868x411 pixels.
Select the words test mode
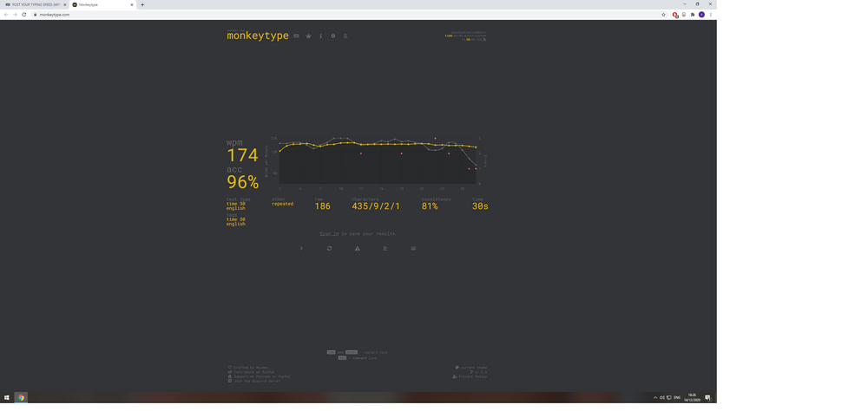coord(457,36)
